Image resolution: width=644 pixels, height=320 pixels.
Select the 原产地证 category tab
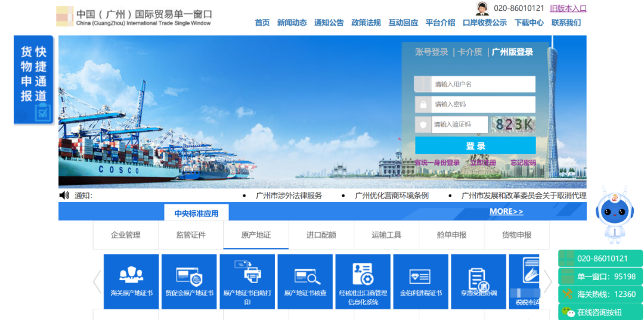pos(256,235)
